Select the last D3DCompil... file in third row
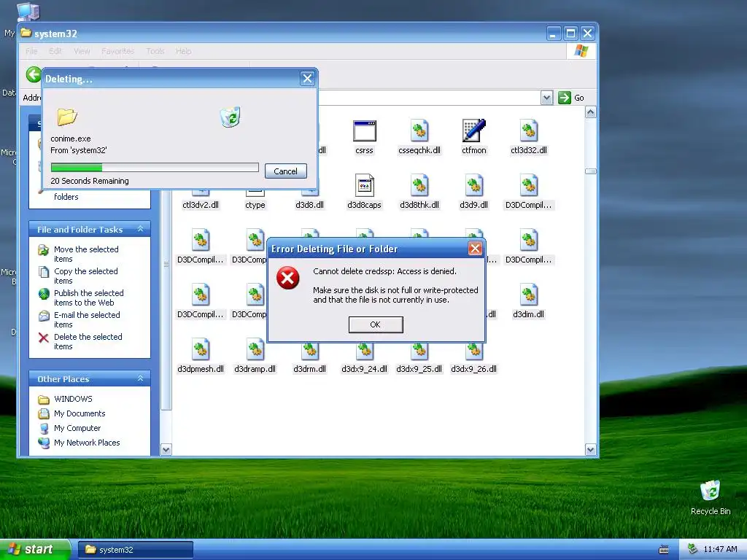 pyautogui.click(x=528, y=246)
